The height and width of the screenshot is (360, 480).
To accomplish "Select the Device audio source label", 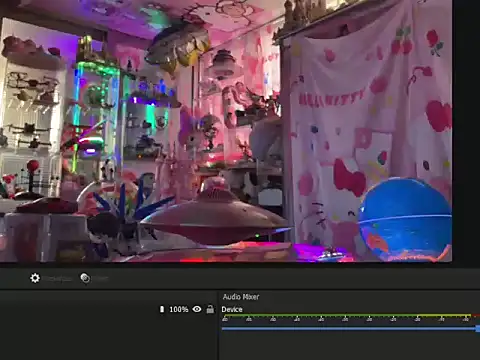I will pyautogui.click(x=232, y=309).
